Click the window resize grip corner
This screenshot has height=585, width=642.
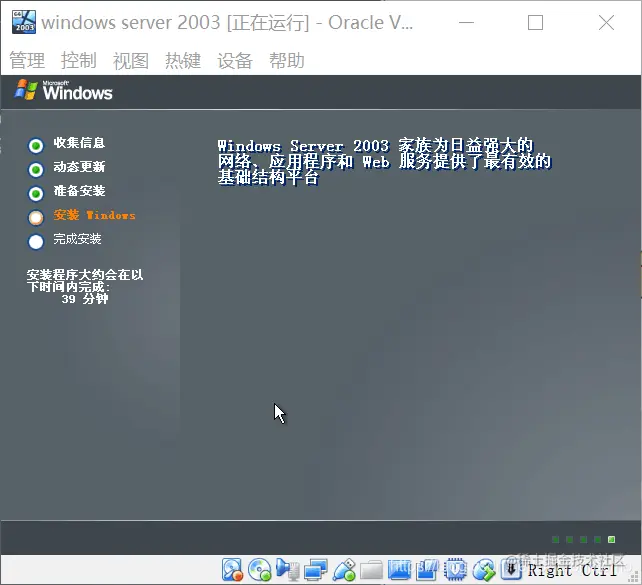635,577
